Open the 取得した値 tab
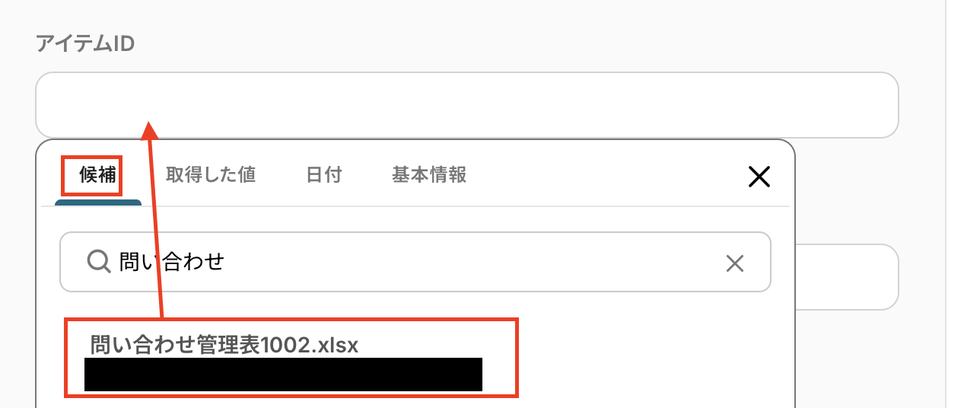 211,175
